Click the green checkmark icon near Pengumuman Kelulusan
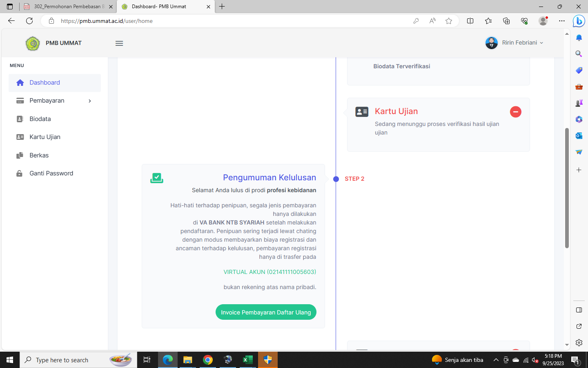588x368 pixels. pyautogui.click(x=157, y=178)
